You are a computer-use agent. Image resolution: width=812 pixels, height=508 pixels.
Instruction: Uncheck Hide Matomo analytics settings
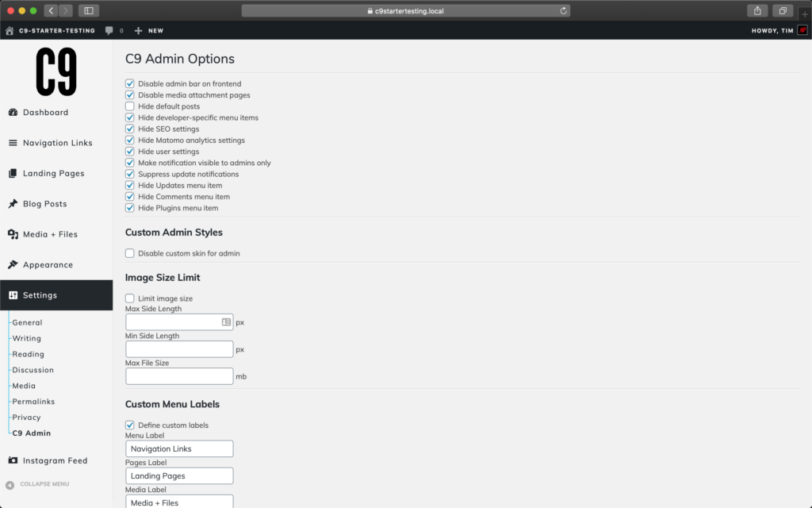click(129, 140)
